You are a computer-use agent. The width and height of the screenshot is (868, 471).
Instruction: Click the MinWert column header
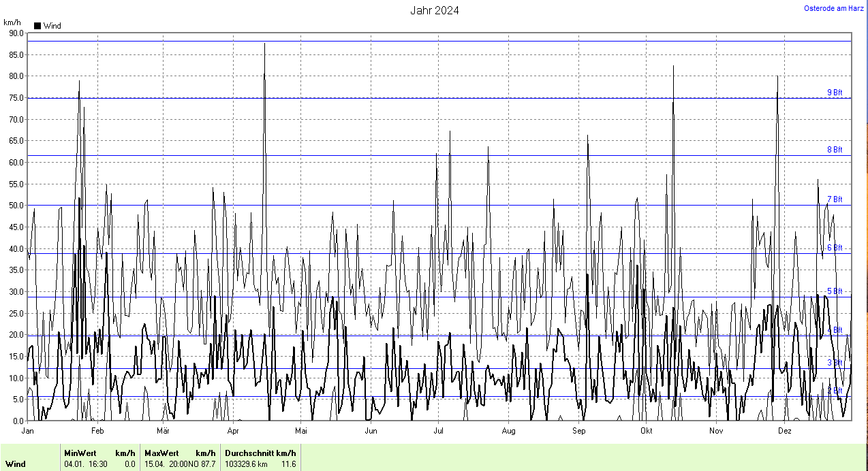point(80,453)
